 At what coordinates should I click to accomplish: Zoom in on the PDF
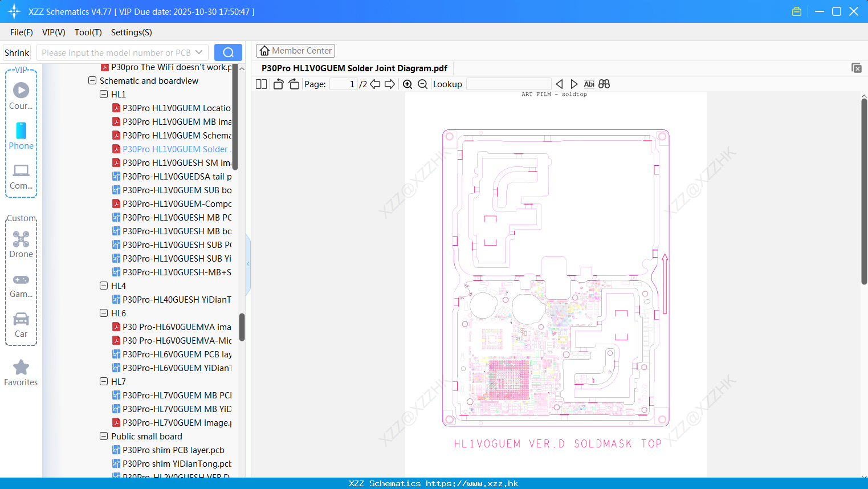point(407,84)
